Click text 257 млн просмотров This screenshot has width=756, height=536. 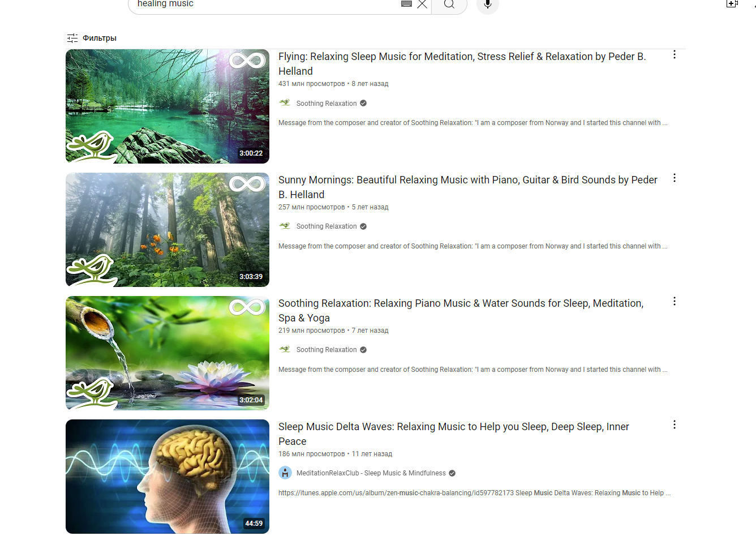coord(311,207)
